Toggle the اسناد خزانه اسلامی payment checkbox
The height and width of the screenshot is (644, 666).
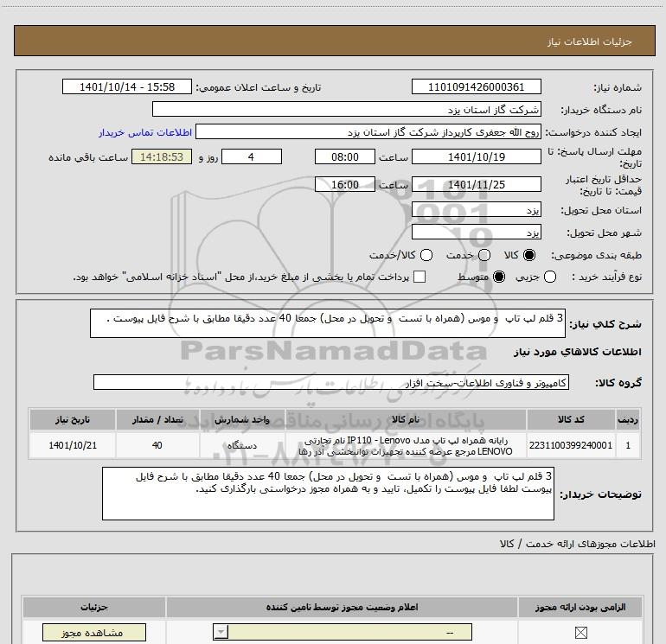pos(419,277)
